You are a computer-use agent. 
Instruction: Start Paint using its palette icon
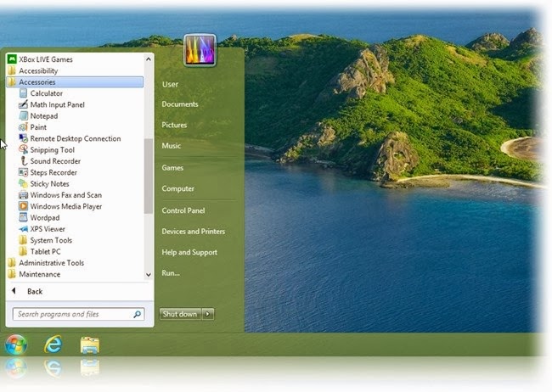coord(23,127)
